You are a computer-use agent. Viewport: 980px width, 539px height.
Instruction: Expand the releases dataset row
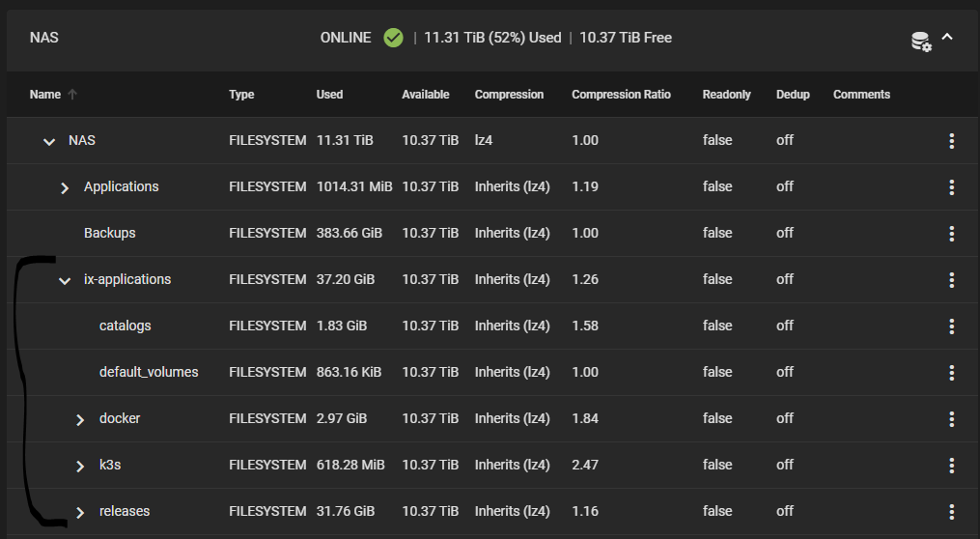(80, 512)
